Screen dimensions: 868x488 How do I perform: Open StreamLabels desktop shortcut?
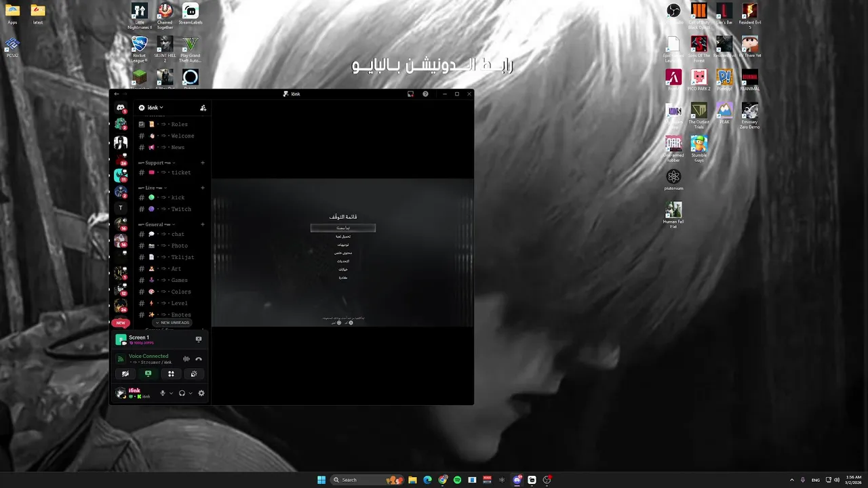(191, 14)
